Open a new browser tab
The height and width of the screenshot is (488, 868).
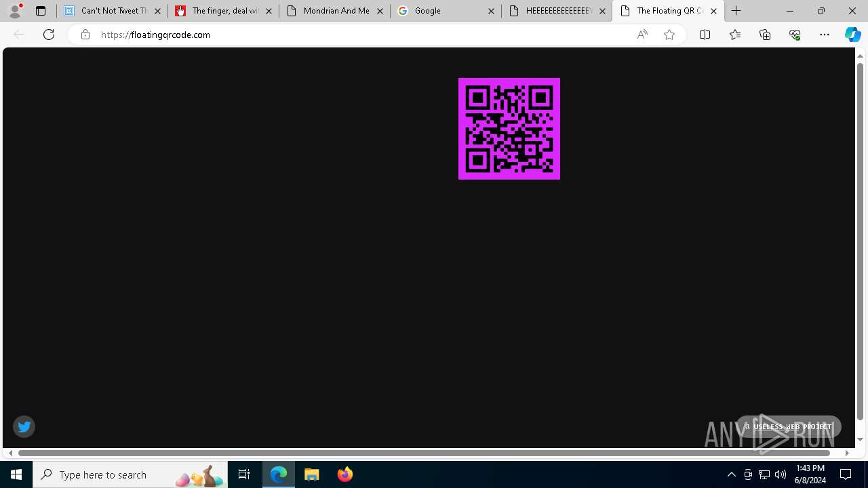coord(736,11)
